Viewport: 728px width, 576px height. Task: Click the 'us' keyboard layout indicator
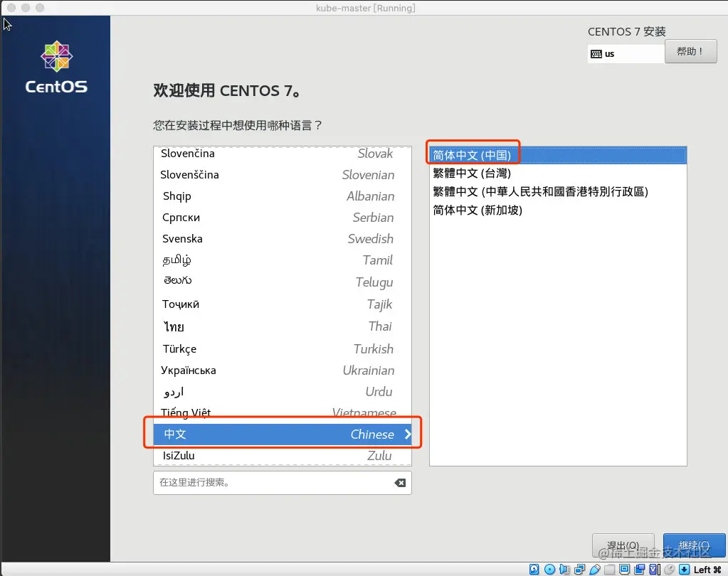click(626, 54)
